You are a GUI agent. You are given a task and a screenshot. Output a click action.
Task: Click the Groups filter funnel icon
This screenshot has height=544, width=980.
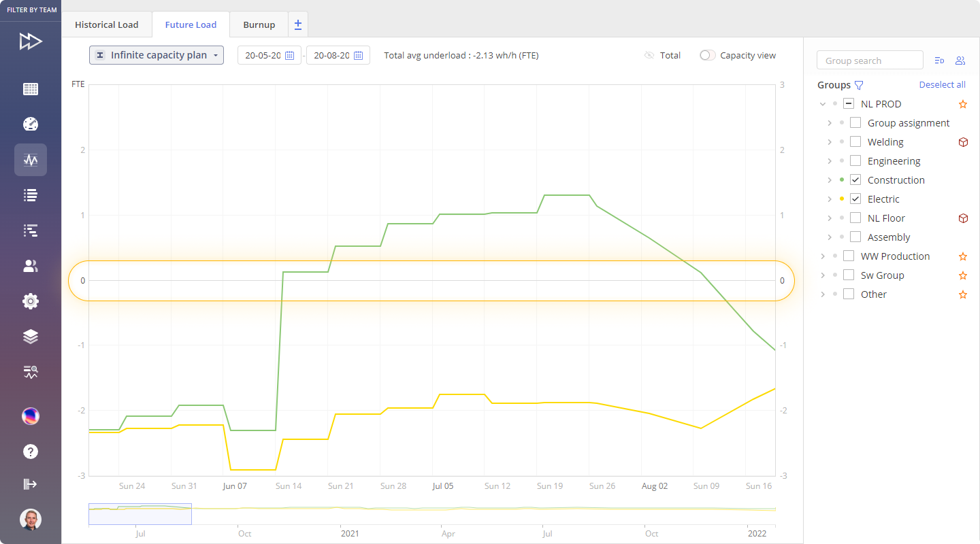point(859,85)
